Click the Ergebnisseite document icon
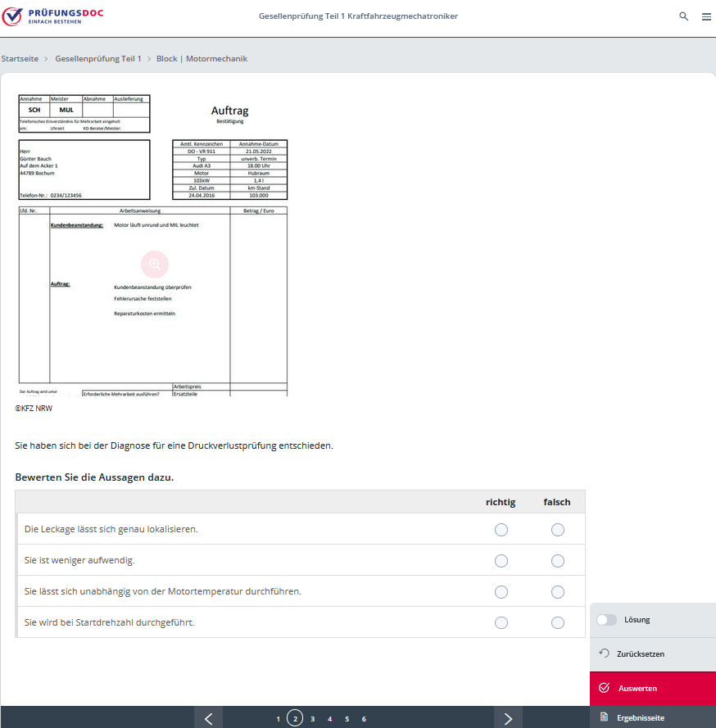 pos(604,717)
